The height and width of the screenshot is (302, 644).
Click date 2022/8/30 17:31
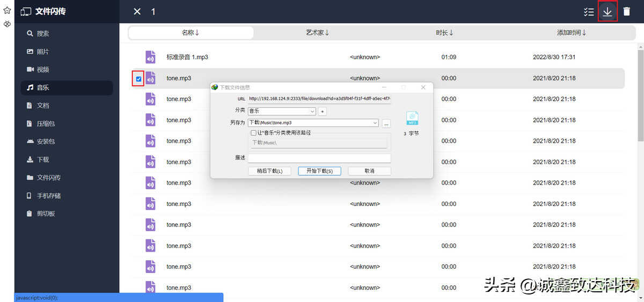click(x=554, y=57)
